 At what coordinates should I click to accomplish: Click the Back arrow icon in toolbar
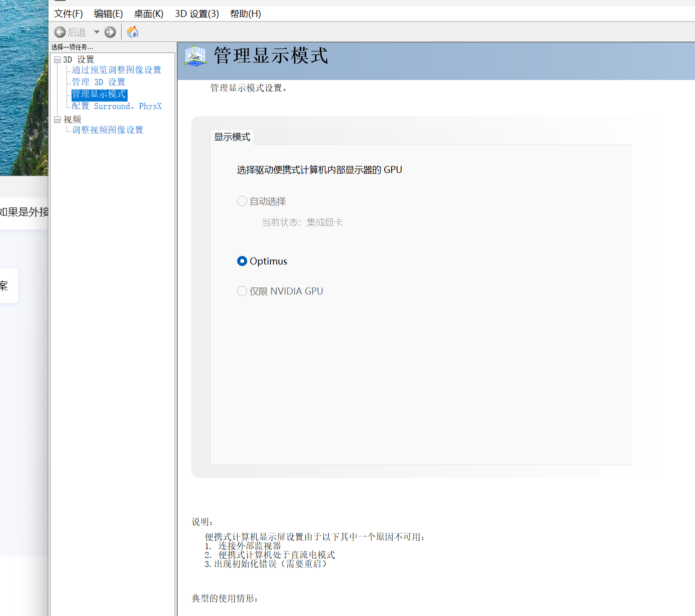(x=60, y=32)
